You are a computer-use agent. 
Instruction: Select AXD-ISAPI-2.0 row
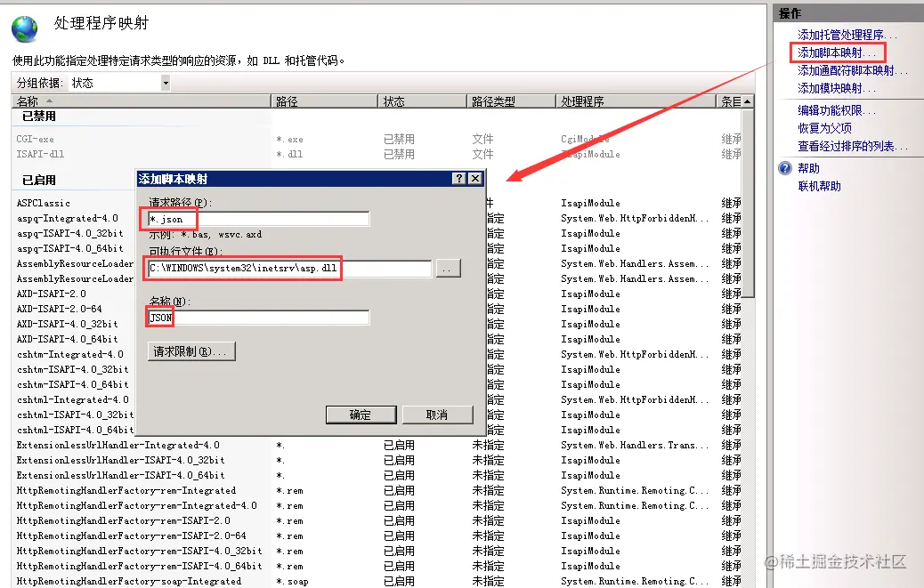coord(52,294)
